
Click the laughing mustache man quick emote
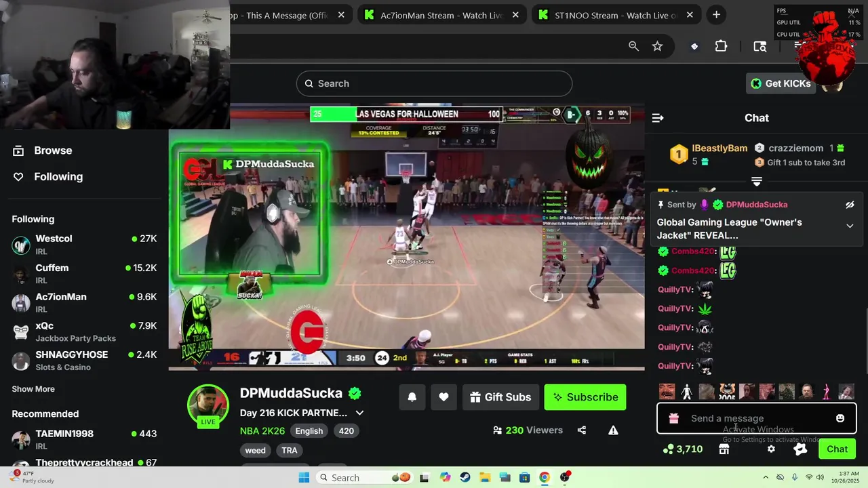point(667,392)
